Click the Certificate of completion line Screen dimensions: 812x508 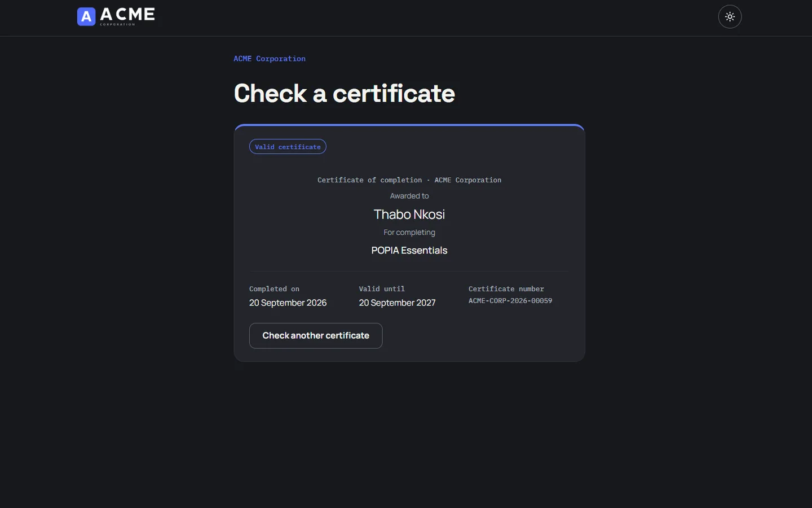409,180
